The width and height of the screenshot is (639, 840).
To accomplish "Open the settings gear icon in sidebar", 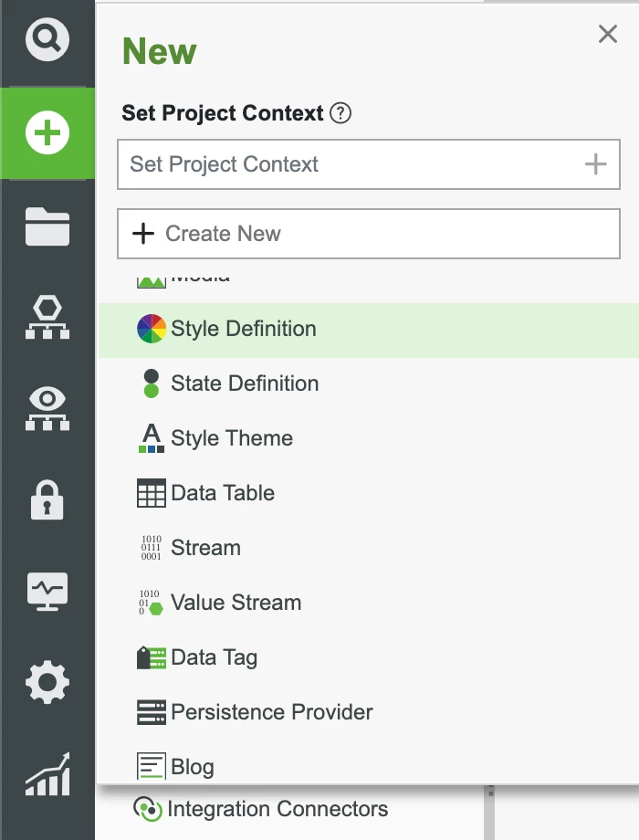I will 47,681.
